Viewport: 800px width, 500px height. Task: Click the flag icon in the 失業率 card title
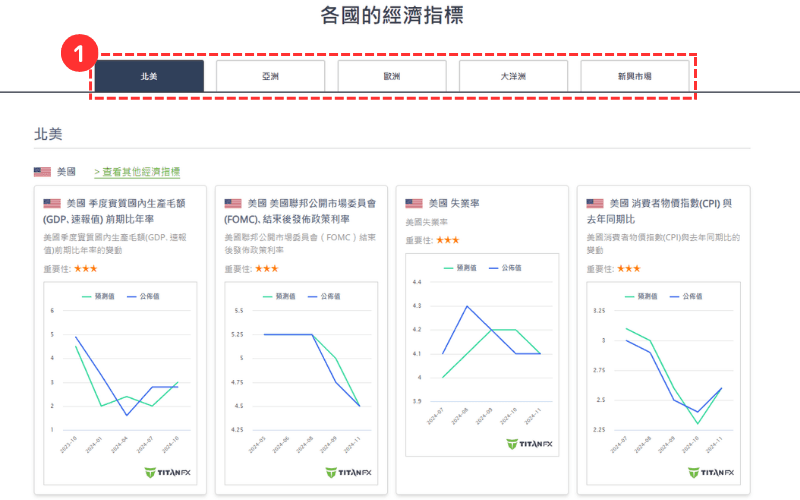click(414, 203)
